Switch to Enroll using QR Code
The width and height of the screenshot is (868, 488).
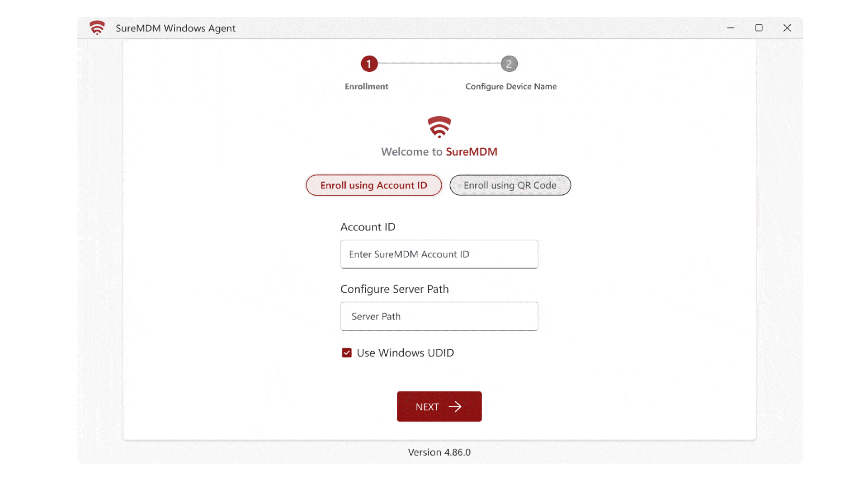click(x=510, y=185)
